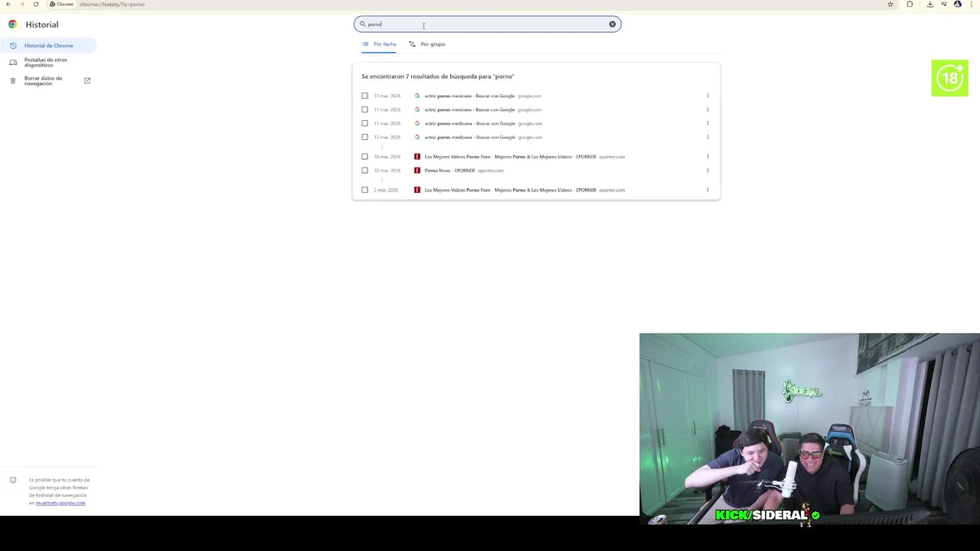The width and height of the screenshot is (980, 551).
Task: Click the '2 mar. 2026' date text
Action: click(x=386, y=190)
